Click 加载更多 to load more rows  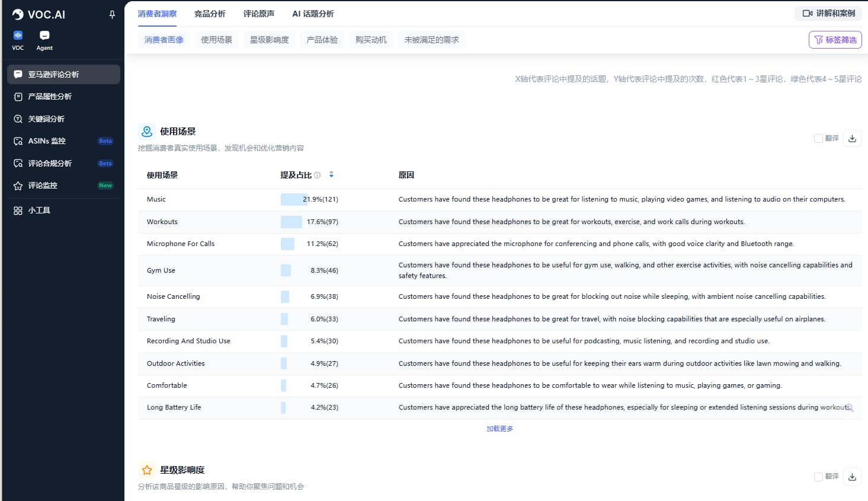[499, 428]
